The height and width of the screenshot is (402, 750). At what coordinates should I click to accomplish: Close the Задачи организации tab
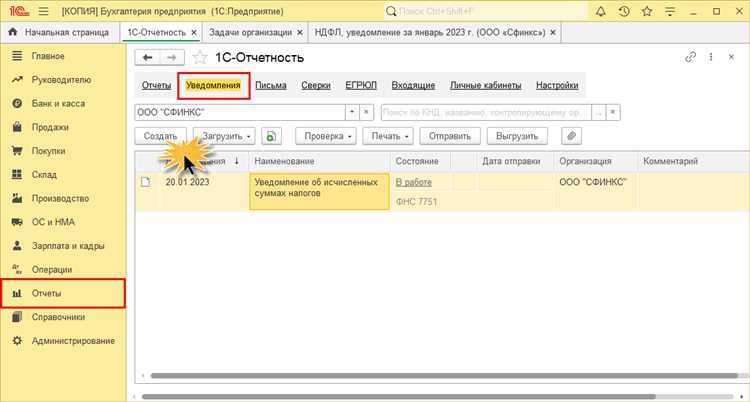point(300,32)
